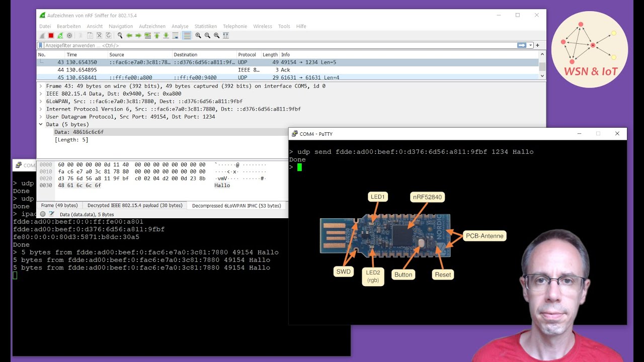The image size is (644, 362).
Task: Reset Wireshark text to normal size
Action: pos(217,36)
